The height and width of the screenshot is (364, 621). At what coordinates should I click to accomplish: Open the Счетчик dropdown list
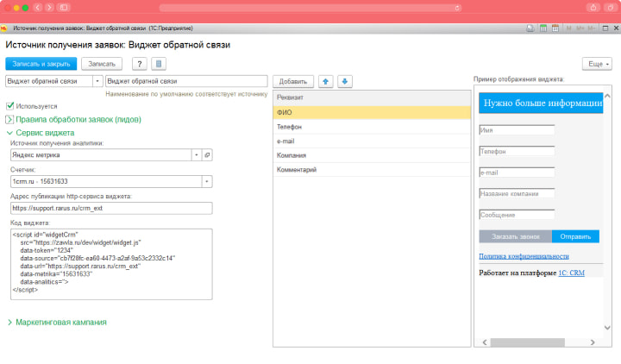coord(207,181)
